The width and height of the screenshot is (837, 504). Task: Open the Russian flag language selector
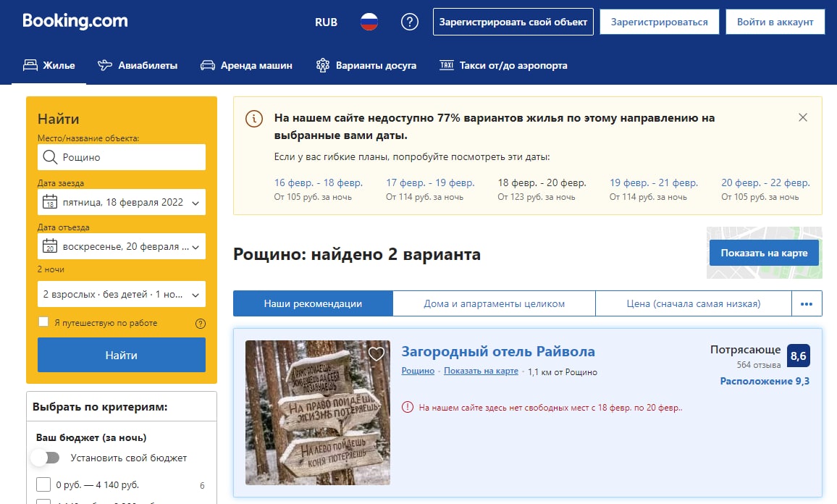[369, 22]
